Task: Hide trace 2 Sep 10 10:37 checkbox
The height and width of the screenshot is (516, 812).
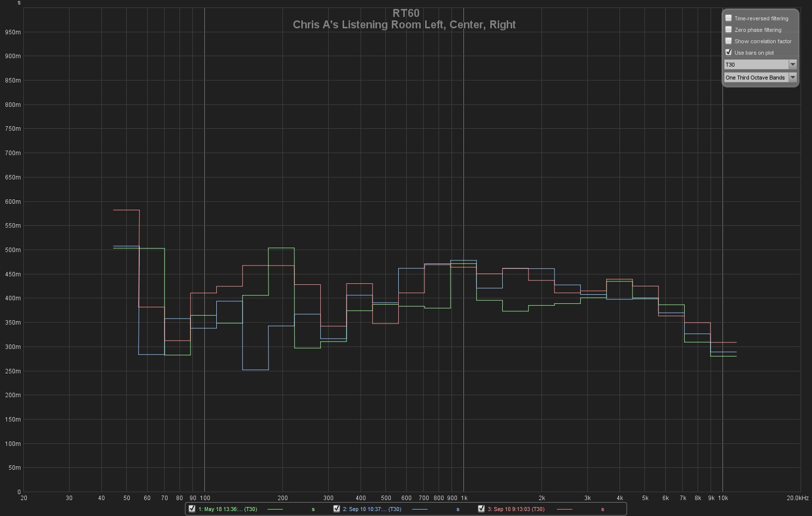Action: [x=337, y=509]
